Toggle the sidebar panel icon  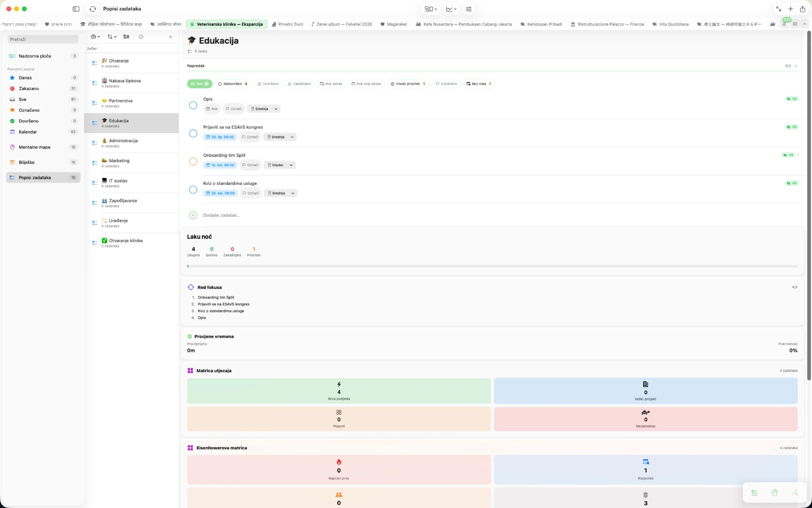pos(76,9)
